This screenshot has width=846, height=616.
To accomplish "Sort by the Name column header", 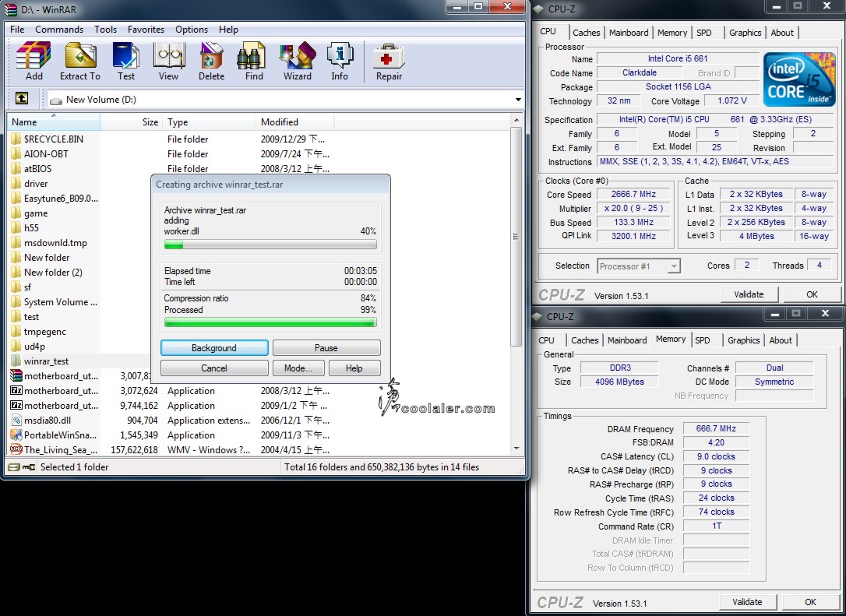I will 54,122.
